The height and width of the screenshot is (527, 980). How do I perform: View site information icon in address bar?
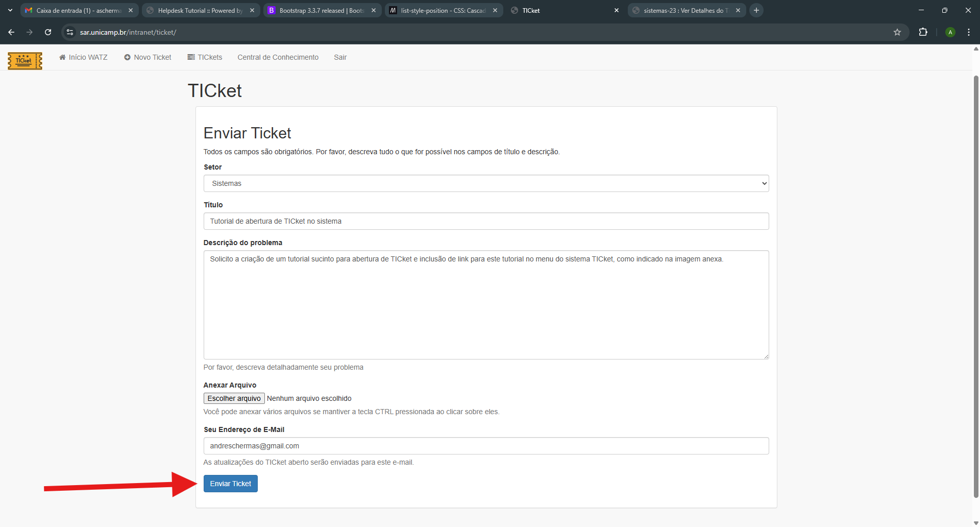click(70, 32)
